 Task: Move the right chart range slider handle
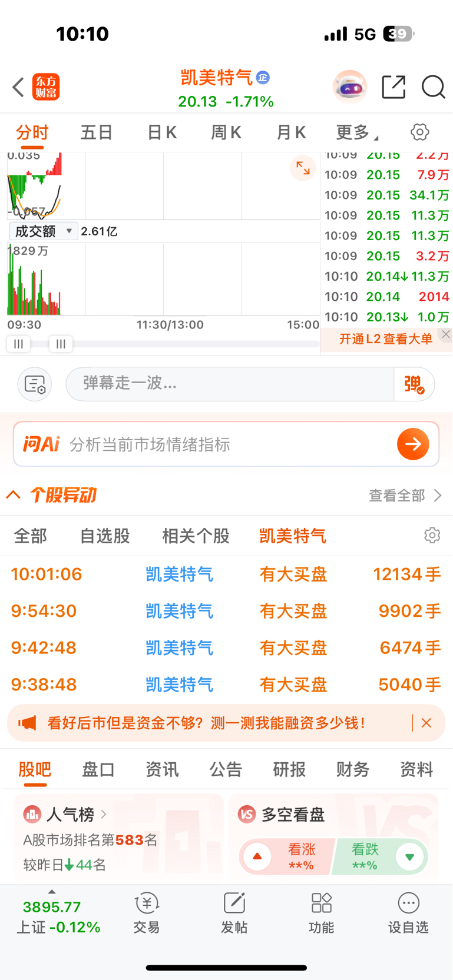tap(61, 344)
